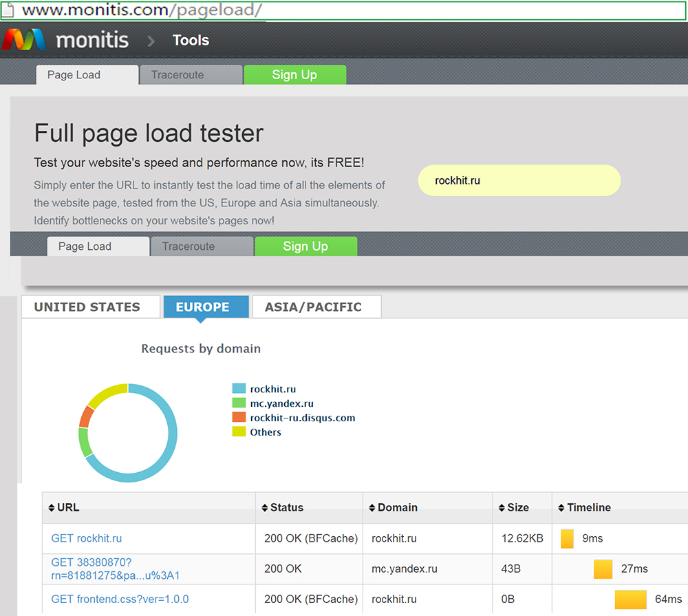
Task: Switch to the UNITED STATES tab
Action: [x=87, y=307]
